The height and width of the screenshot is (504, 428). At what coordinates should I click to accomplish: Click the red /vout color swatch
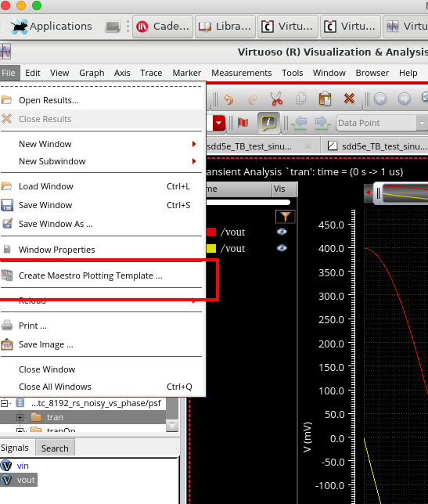pyautogui.click(x=211, y=232)
